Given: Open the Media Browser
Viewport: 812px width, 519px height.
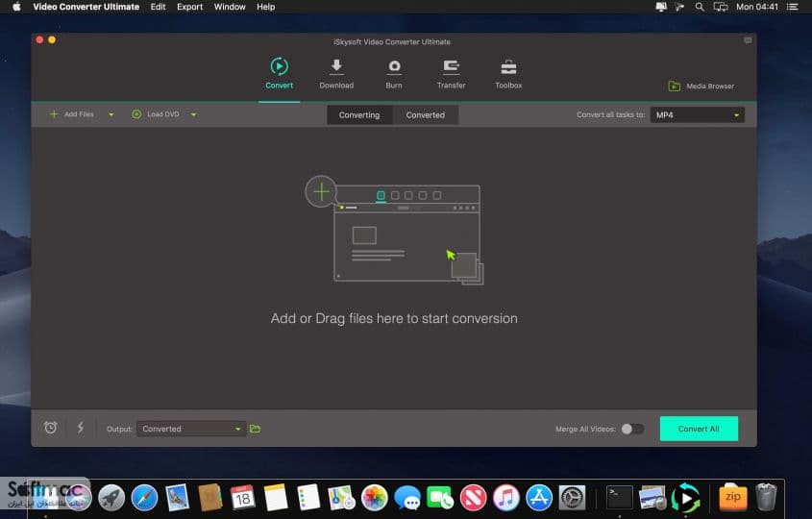Looking at the screenshot, I should pyautogui.click(x=701, y=86).
